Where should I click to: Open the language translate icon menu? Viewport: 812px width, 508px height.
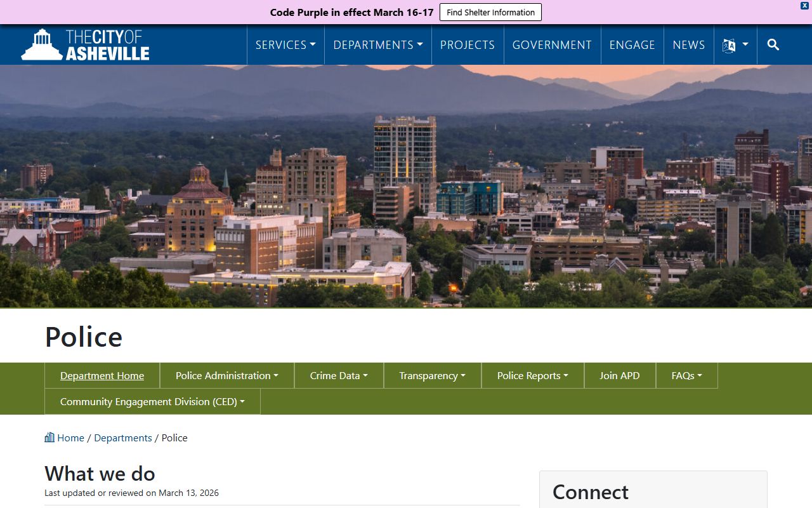point(735,45)
